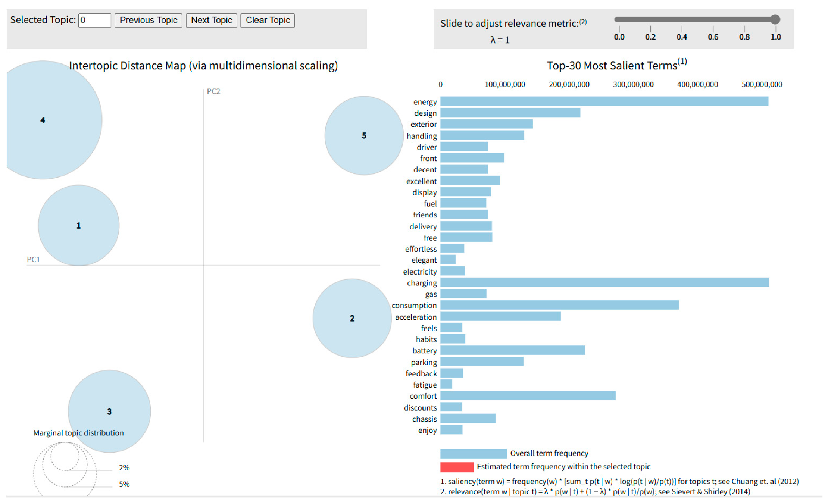Screen dimensions: 828x504
Task: Click the 'handling' term bar
Action: [x=482, y=135]
